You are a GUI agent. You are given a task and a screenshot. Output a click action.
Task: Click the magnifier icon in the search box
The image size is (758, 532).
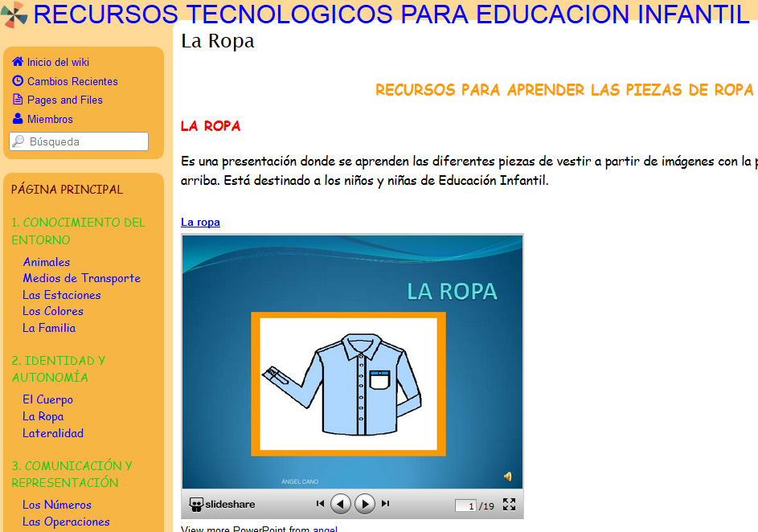18,140
